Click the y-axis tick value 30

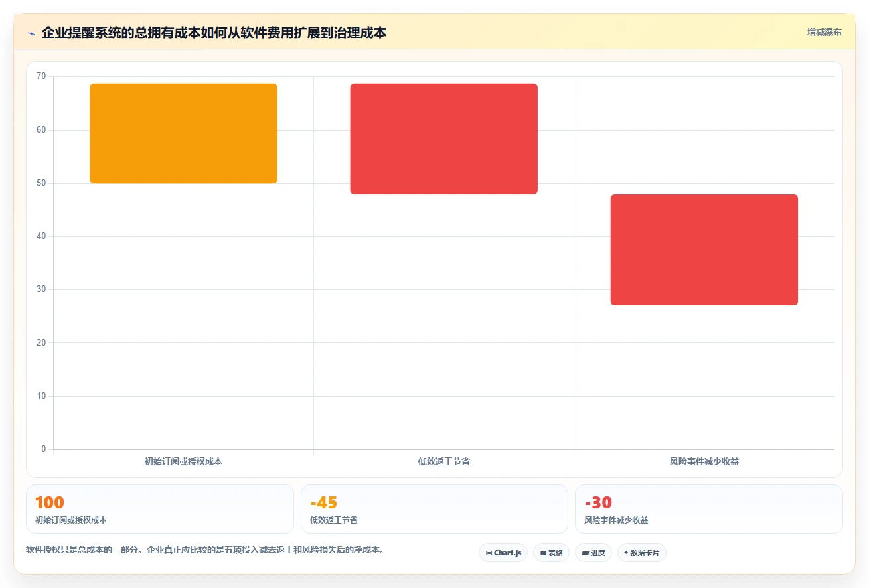[42, 289]
